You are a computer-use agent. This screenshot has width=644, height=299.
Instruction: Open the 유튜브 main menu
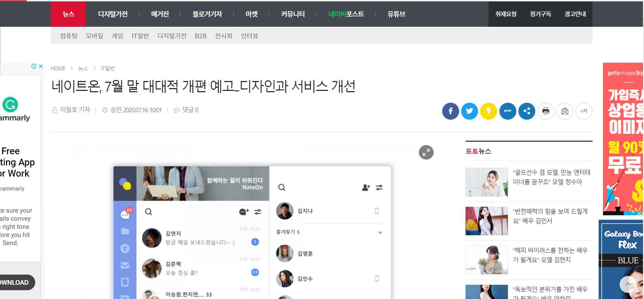[x=396, y=14]
